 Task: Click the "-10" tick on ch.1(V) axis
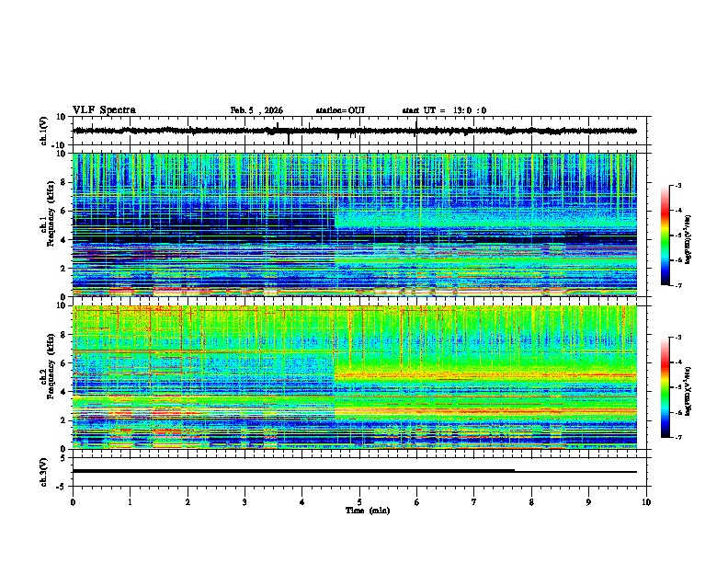click(60, 145)
